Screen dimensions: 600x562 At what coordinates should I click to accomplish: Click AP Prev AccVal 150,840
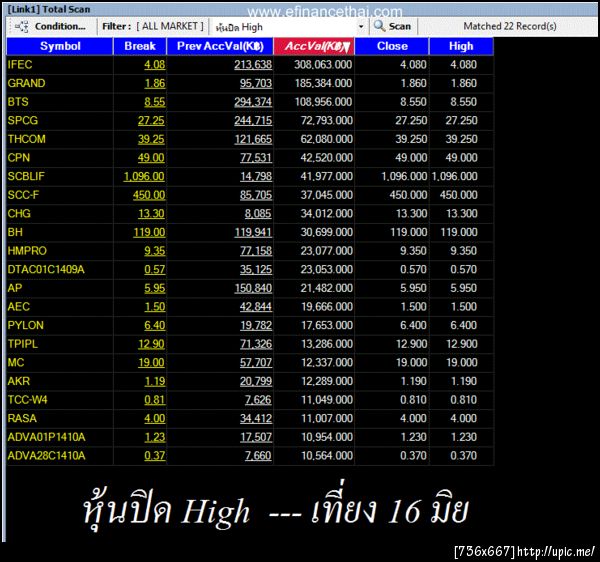click(x=253, y=288)
